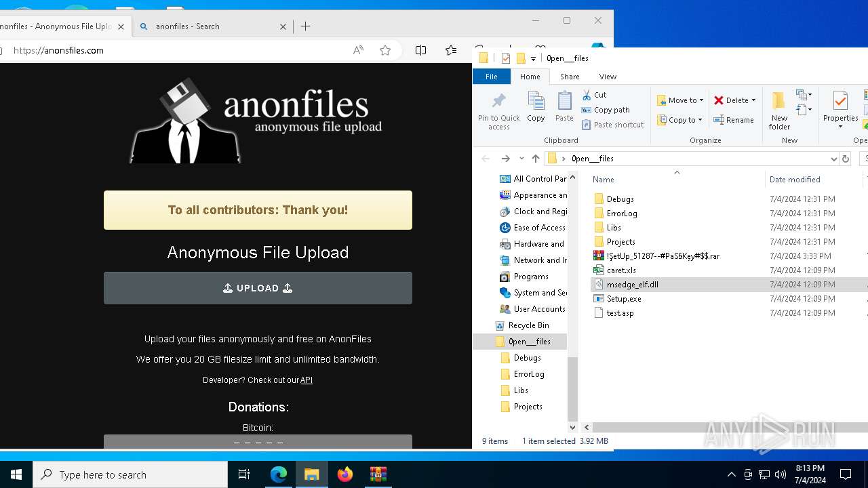Open Firefox from taskbar
Viewport: 868px width, 488px height.
pos(345,474)
